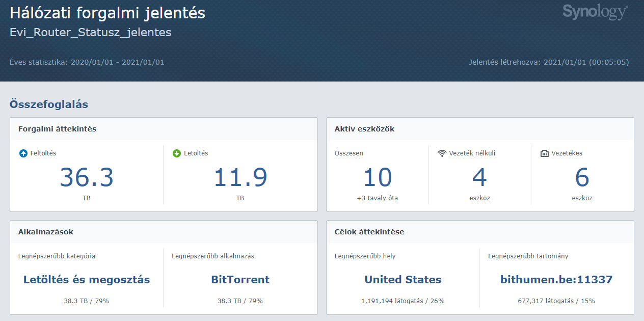644x321 pixels.
Task: Click the Összefoglalás section heading
Action: coord(49,104)
